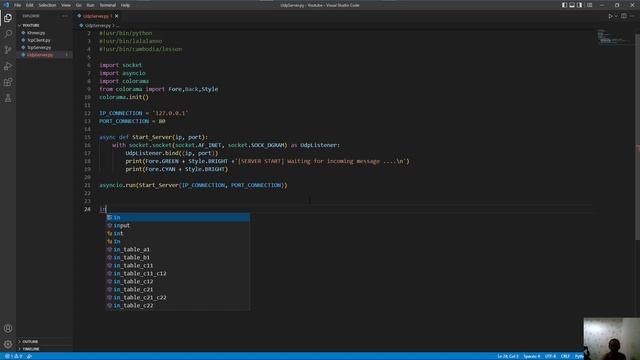Close the UdpServer.py editor tab
Viewport: 640px width, 360px height.
tap(116, 16)
